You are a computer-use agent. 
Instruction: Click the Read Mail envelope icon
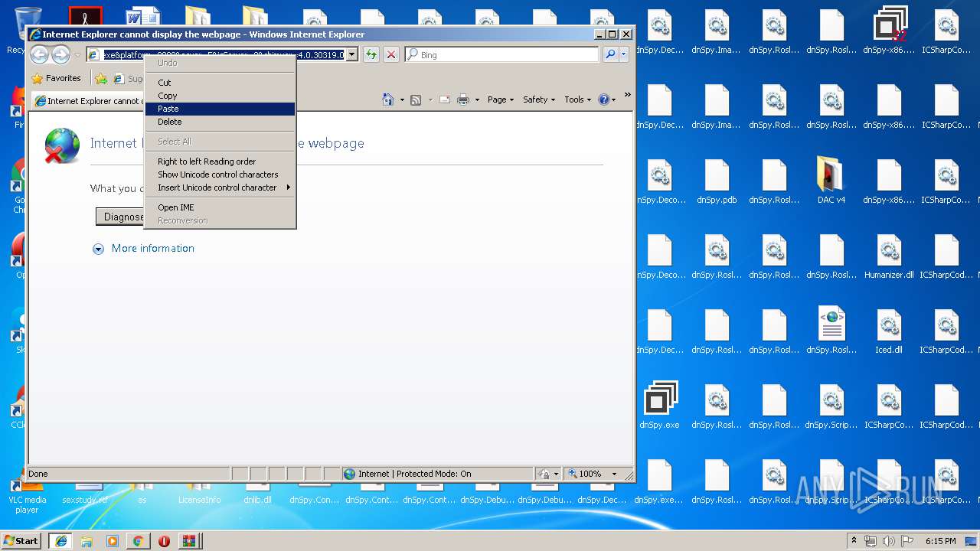[445, 99]
